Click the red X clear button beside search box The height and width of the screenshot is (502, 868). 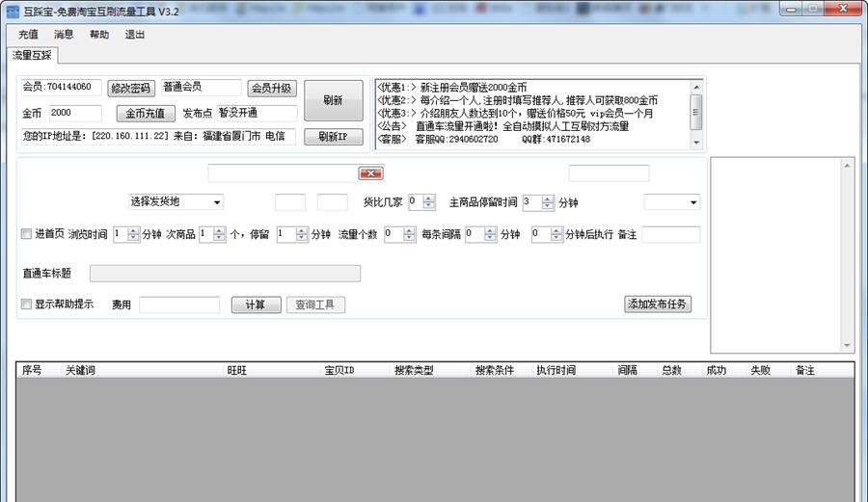(370, 173)
